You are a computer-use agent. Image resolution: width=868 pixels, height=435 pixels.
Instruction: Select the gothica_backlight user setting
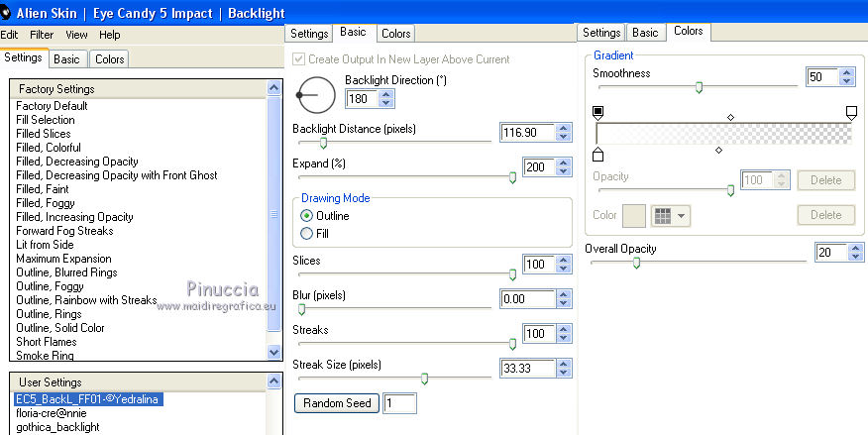(x=57, y=427)
